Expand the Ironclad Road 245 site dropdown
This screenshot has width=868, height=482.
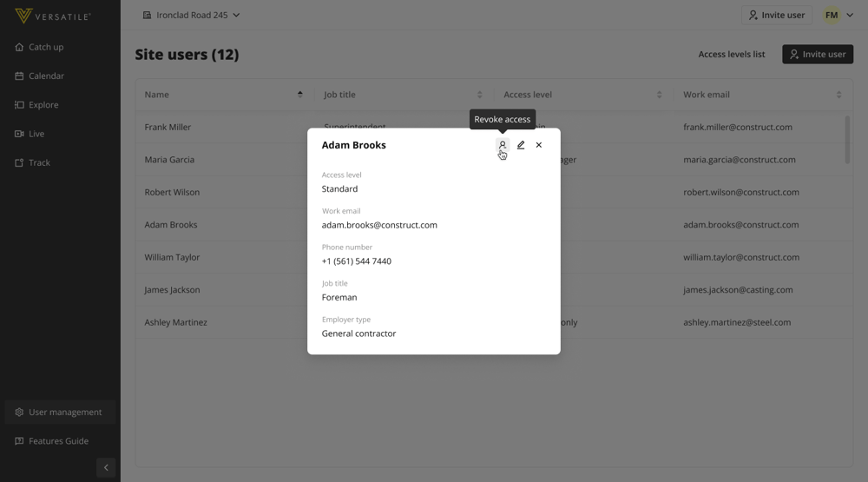192,15
